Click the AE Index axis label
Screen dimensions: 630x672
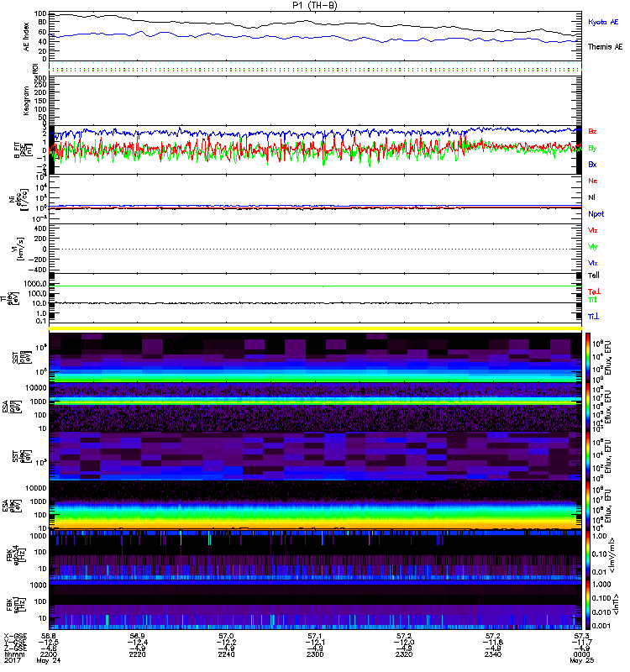19,35
